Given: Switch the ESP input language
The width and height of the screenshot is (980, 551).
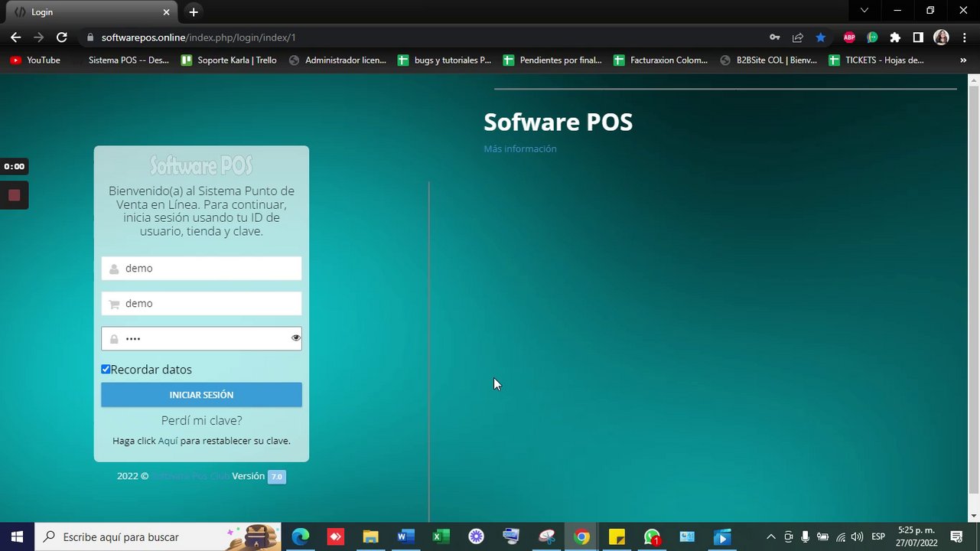Looking at the screenshot, I should click(878, 536).
